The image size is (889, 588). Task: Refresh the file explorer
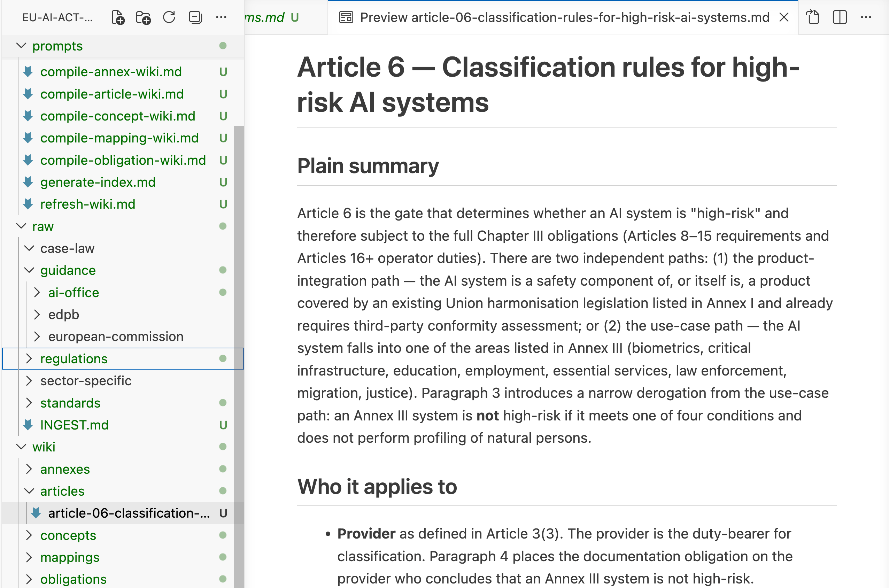pos(169,17)
